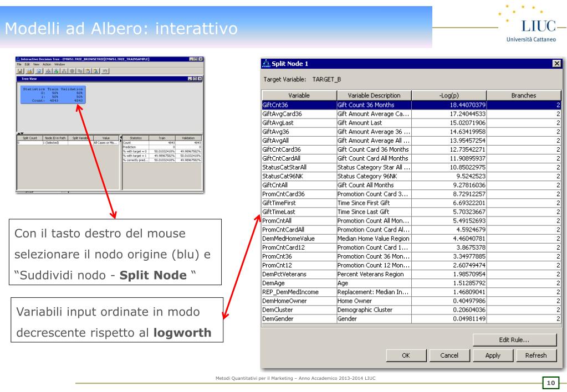Click the 'Demographic Cluster' description cell
This screenshot has width=567, height=392.
tap(374, 310)
